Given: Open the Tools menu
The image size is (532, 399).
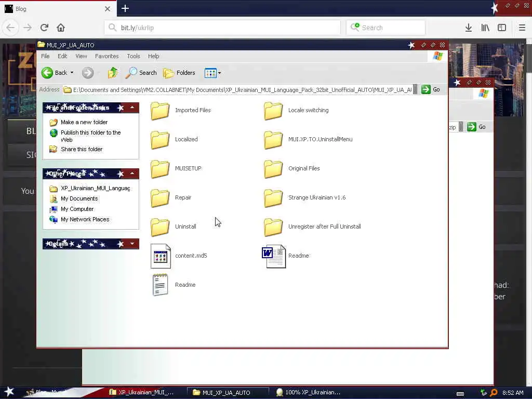Looking at the screenshot, I should (x=134, y=56).
